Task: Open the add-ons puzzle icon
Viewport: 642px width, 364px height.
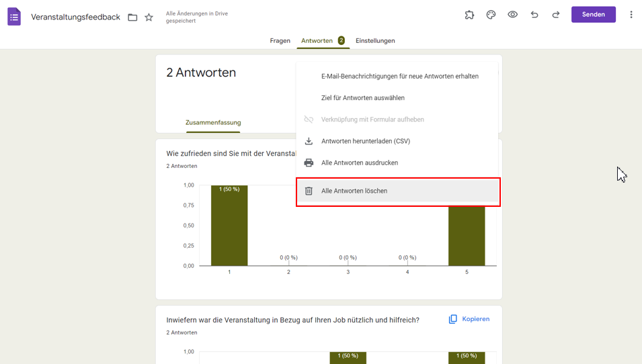Action: [469, 15]
